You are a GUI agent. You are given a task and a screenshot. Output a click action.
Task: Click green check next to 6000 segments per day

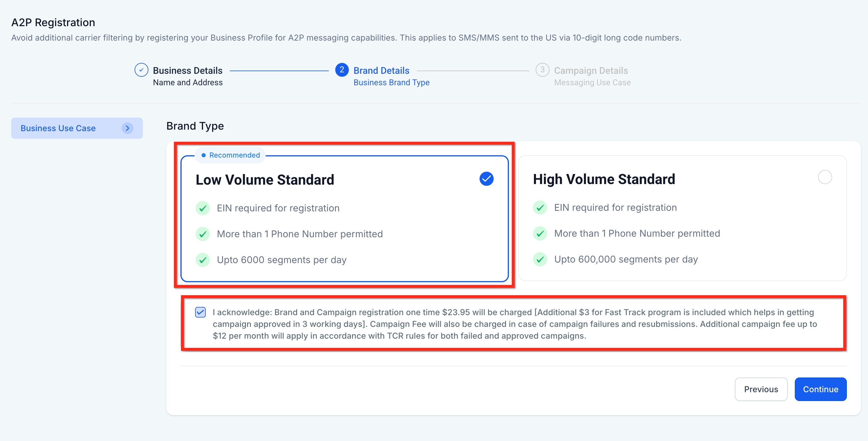pos(203,260)
